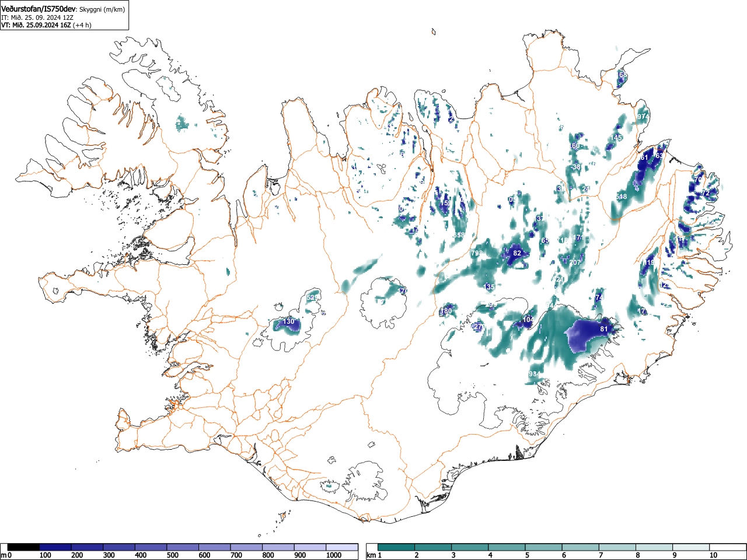Viewport: 747px width, 560px height.
Task: Click the '180' visibility value on map
Action: coord(446,311)
